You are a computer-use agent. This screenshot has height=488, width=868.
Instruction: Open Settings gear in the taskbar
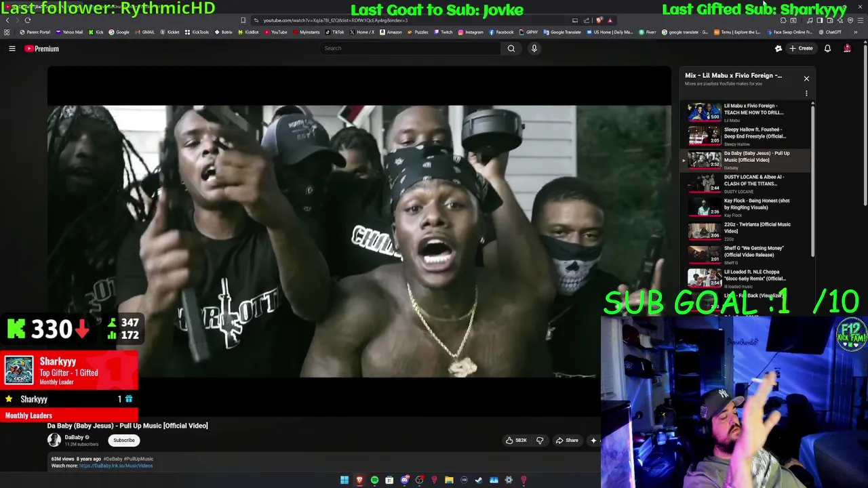click(x=509, y=480)
